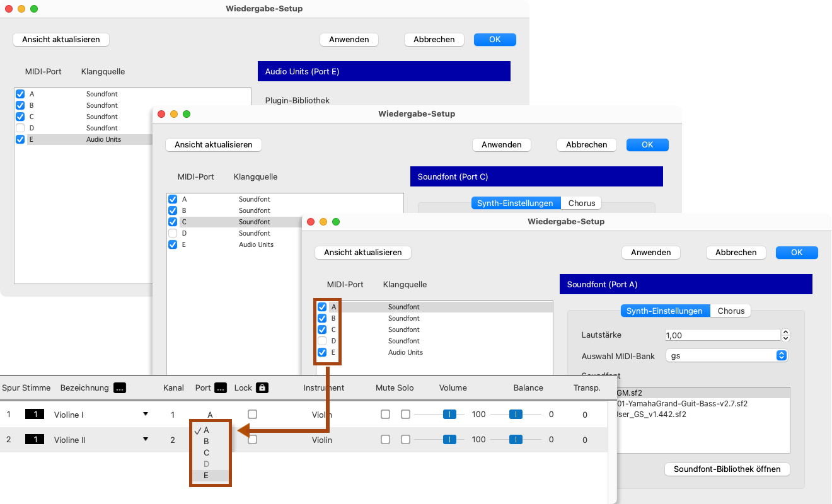Mute the Violine I track

[x=385, y=415]
